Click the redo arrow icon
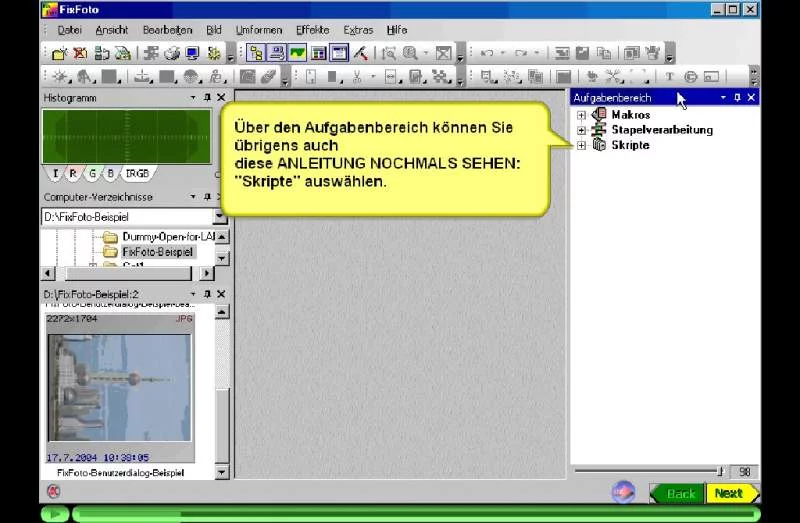 pyautogui.click(x=520, y=53)
